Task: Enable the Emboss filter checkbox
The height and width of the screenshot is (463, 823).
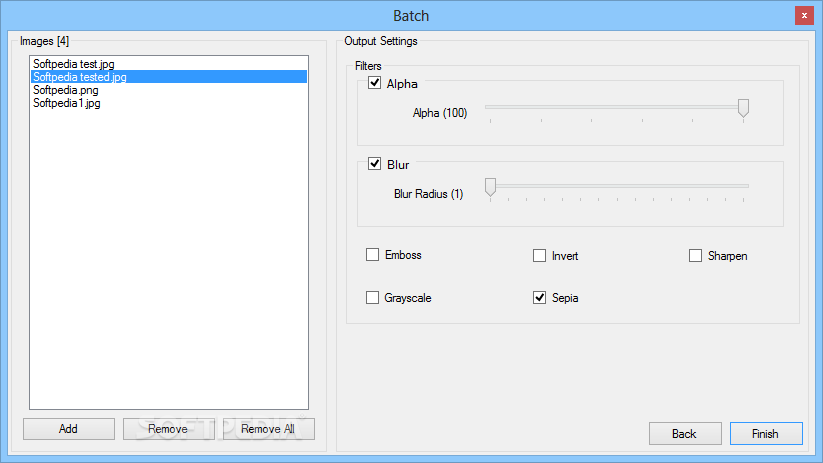Action: (x=372, y=255)
